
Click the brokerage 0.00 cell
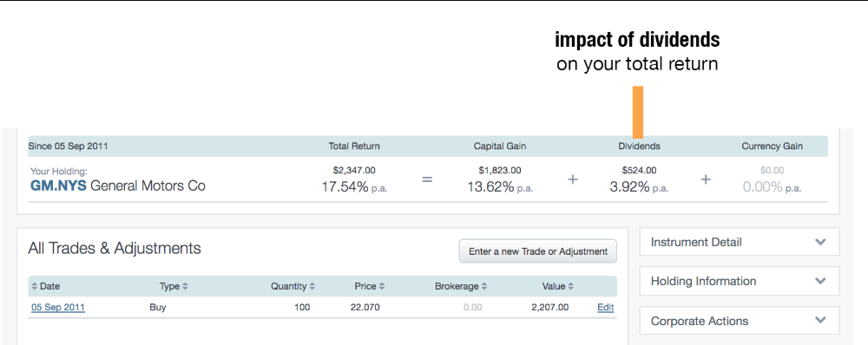(472, 308)
